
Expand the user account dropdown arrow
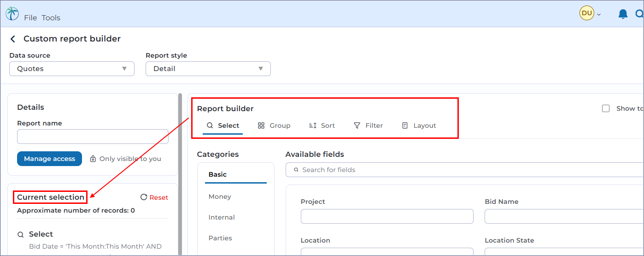[x=599, y=15]
